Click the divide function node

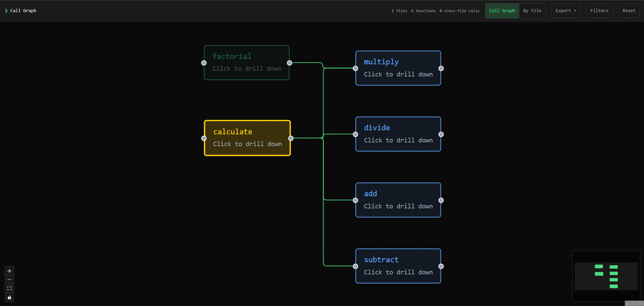pos(398,134)
